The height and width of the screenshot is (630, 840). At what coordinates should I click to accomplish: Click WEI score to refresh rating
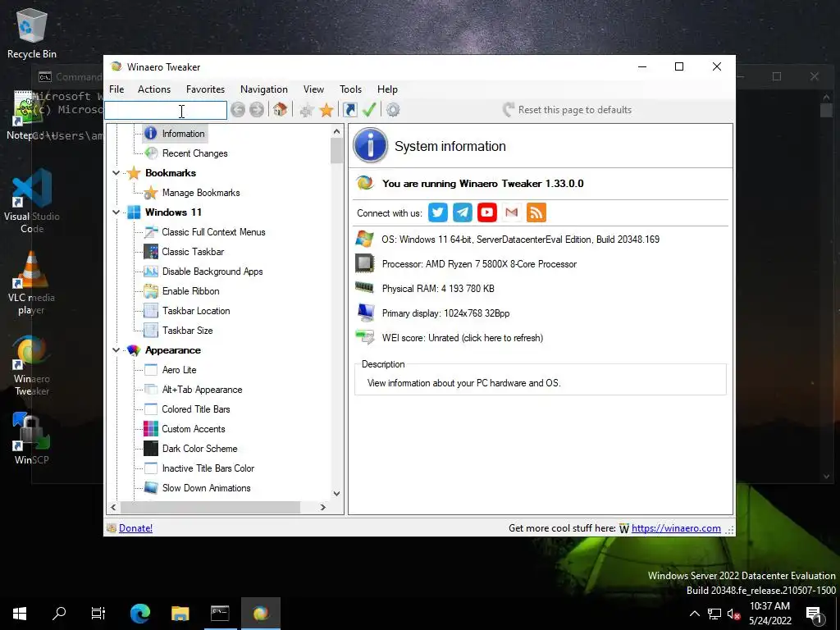pyautogui.click(x=463, y=338)
